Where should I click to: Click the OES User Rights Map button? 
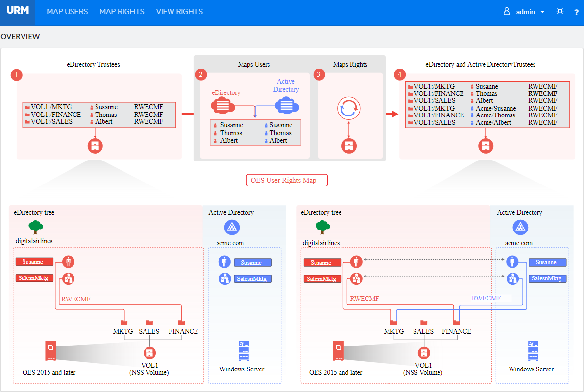coord(287,180)
